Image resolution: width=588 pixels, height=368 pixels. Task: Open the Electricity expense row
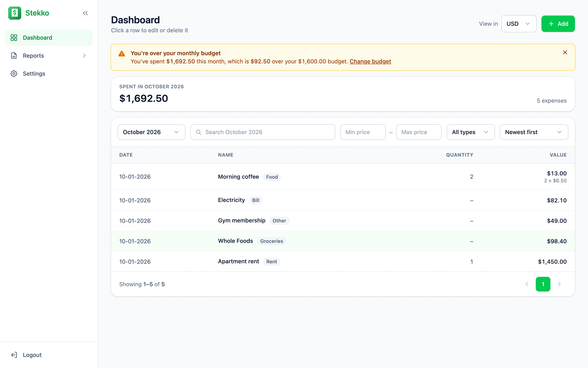(x=343, y=200)
